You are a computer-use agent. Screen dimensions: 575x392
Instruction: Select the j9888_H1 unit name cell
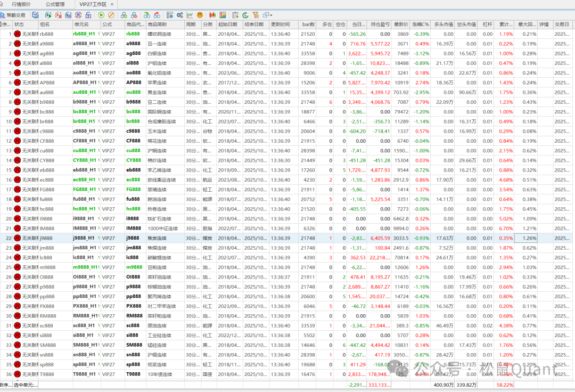click(x=85, y=239)
